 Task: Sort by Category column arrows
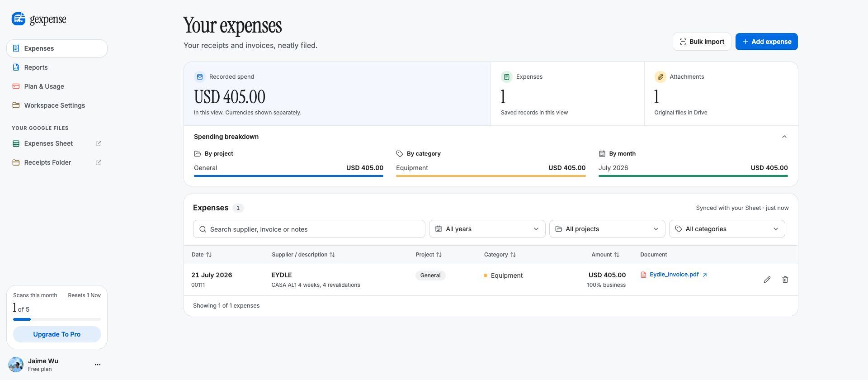tap(513, 255)
